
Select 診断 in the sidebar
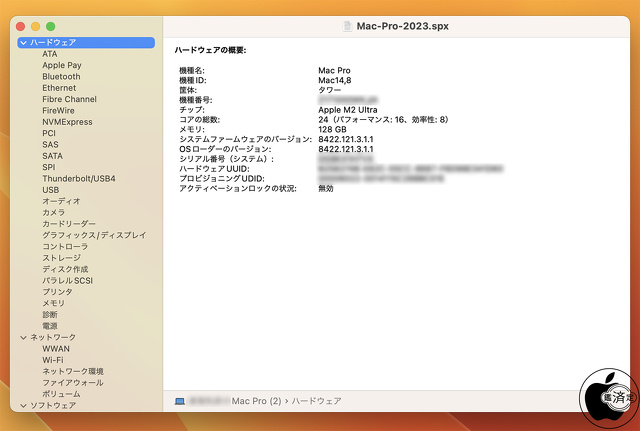pos(50,315)
